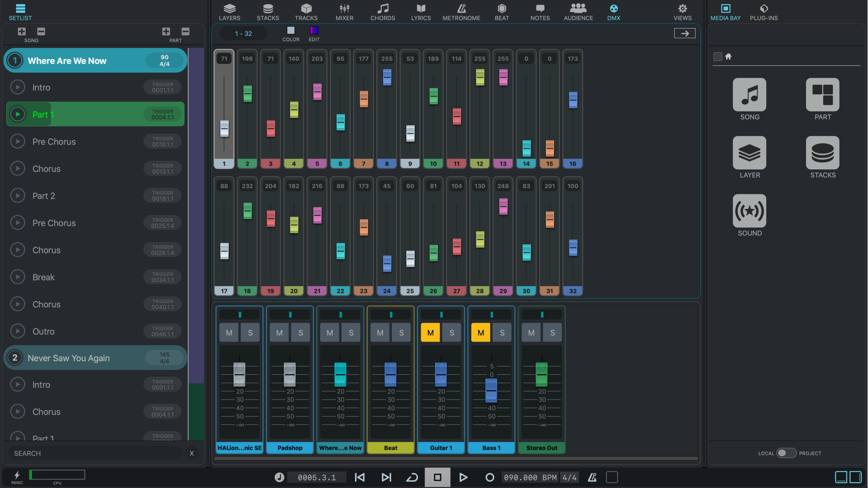This screenshot has height=488, width=868.
Task: Expand the DMX editor with the arrow button
Action: click(684, 33)
